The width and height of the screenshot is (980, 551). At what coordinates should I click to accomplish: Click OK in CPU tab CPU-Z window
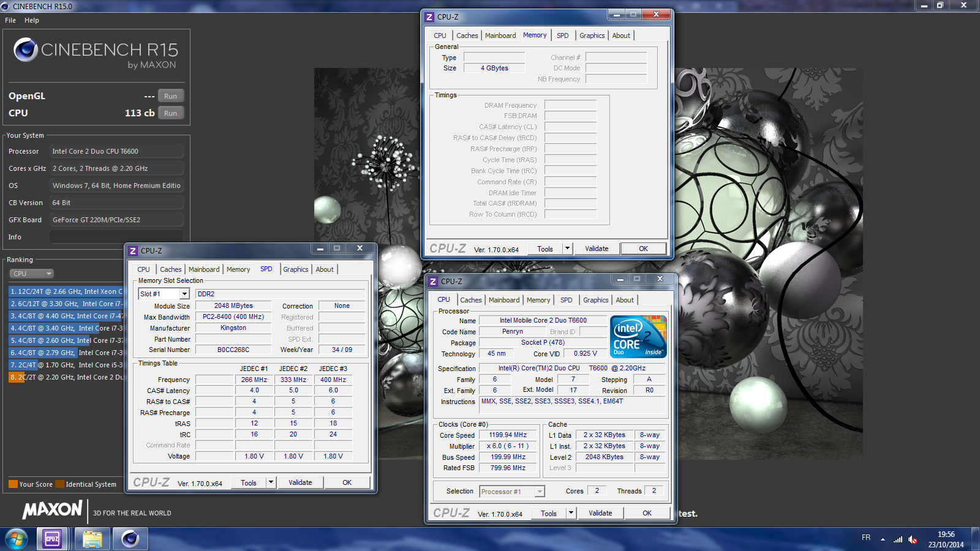647,513
